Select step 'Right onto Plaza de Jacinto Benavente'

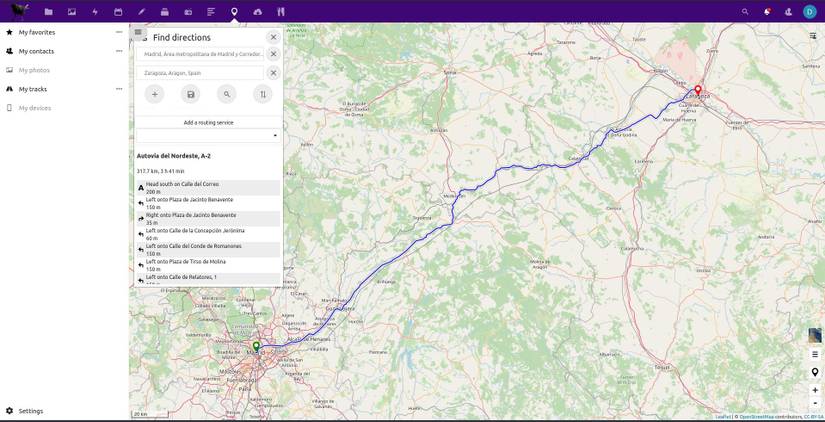pyautogui.click(x=208, y=219)
